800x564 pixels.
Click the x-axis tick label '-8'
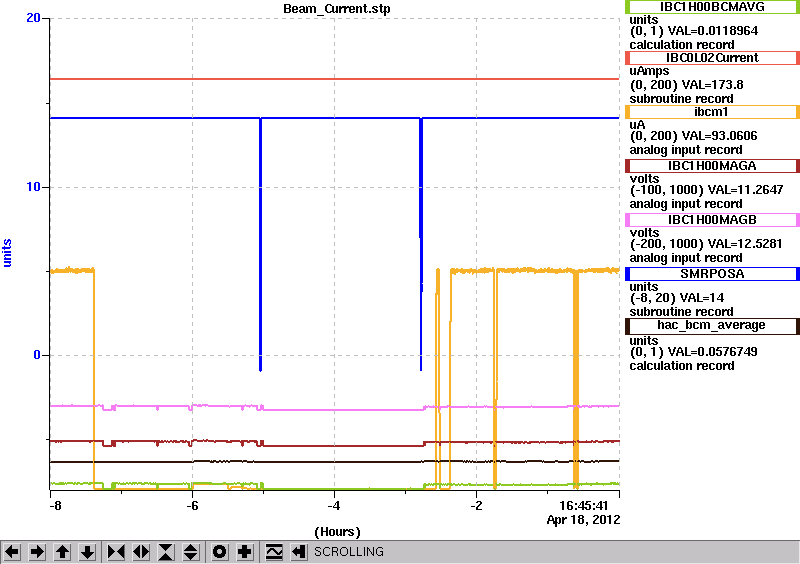(x=55, y=506)
